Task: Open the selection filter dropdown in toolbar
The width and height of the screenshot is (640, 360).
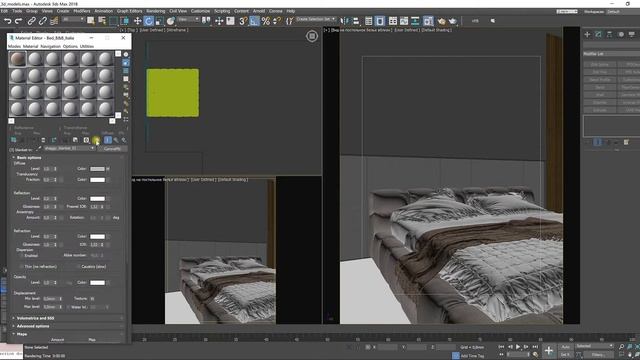Action: tap(73, 20)
